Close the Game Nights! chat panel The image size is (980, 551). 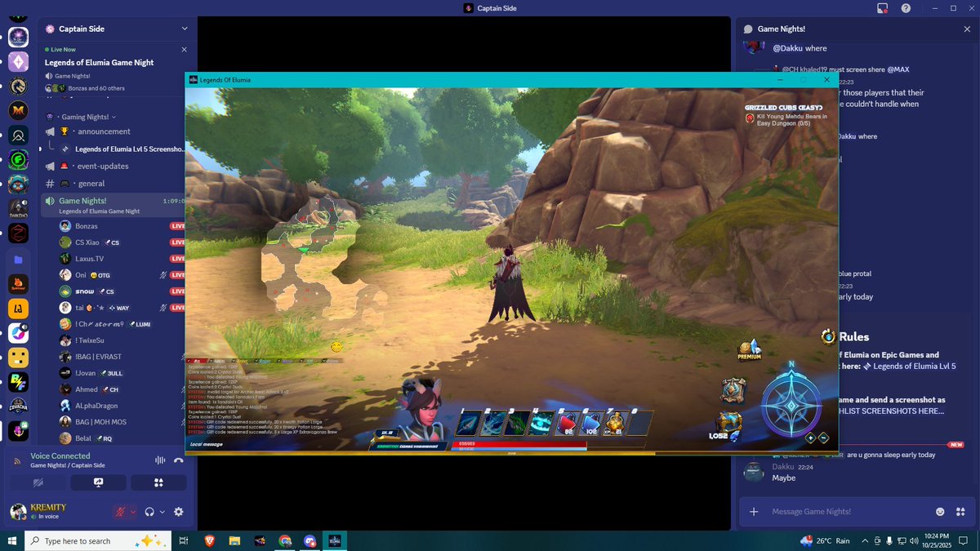pyautogui.click(x=967, y=29)
